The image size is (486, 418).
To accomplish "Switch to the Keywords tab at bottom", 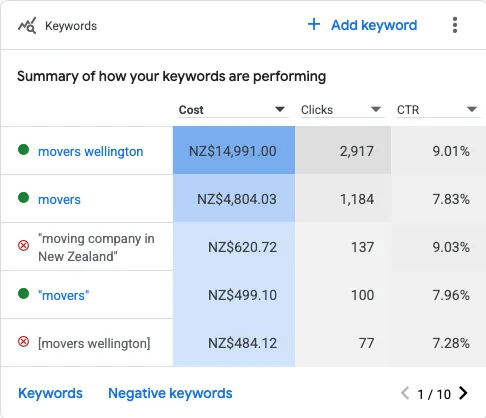I will pos(50,393).
